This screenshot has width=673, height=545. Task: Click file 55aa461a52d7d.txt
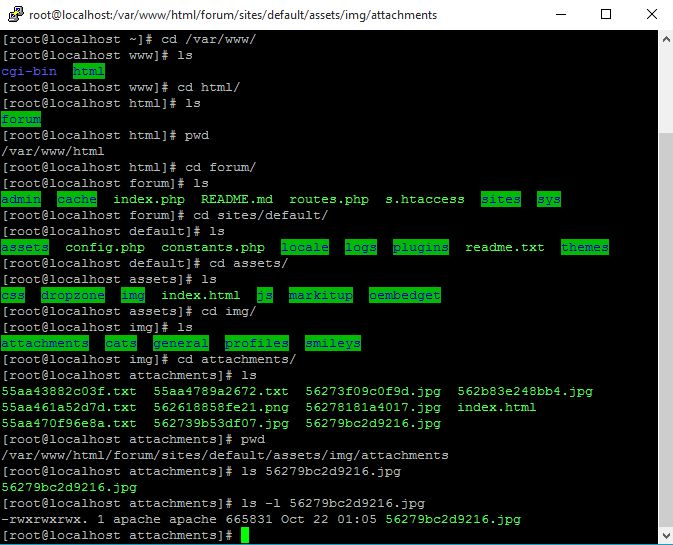(69, 407)
